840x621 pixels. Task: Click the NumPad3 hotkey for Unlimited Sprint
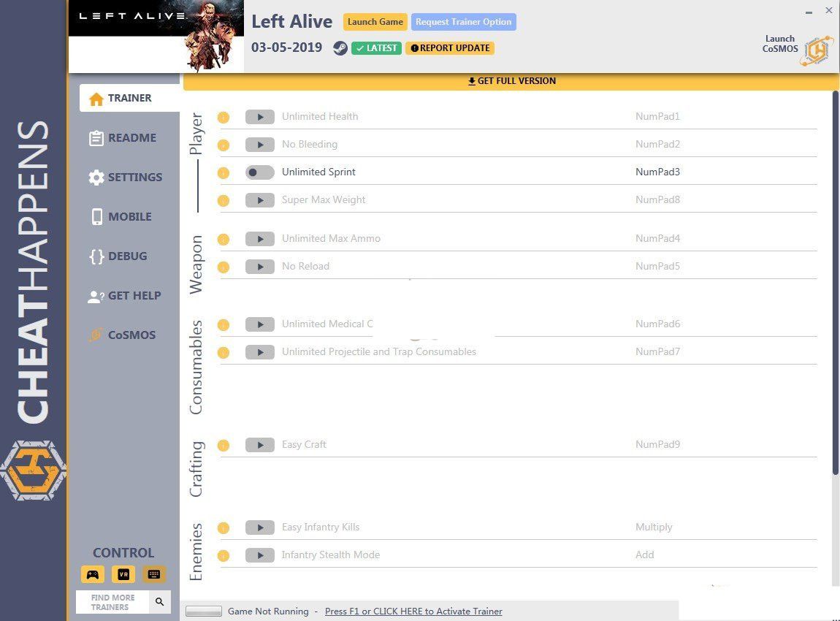click(x=658, y=172)
